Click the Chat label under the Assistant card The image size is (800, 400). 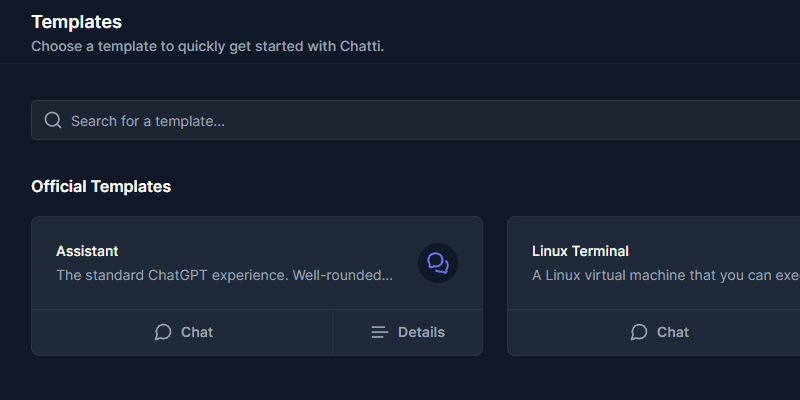197,332
